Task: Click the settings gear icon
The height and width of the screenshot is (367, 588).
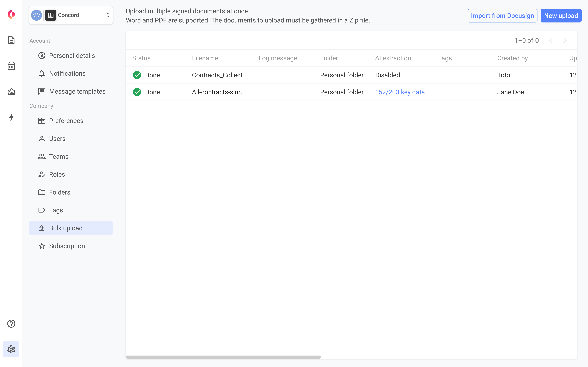Action: 11,349
